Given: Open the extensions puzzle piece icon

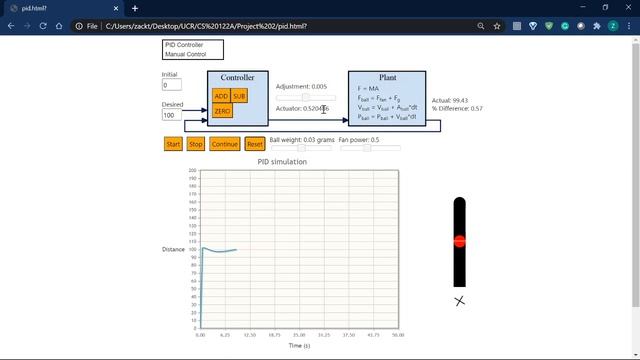Looking at the screenshot, I should [597, 26].
